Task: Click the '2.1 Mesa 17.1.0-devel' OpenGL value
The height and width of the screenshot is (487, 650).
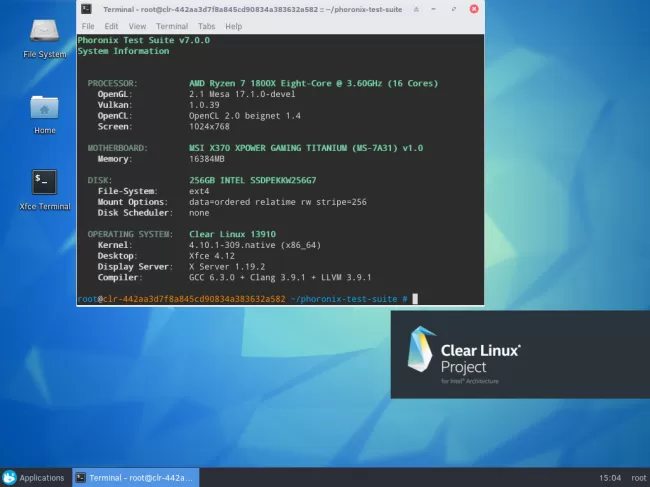Action: point(242,94)
